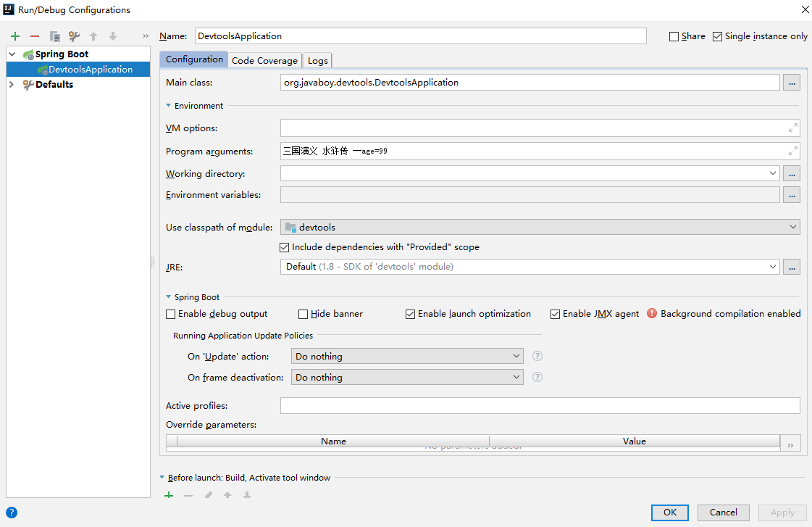Expand the VM options field editor
Screen dimensions: 812x527
click(x=793, y=128)
